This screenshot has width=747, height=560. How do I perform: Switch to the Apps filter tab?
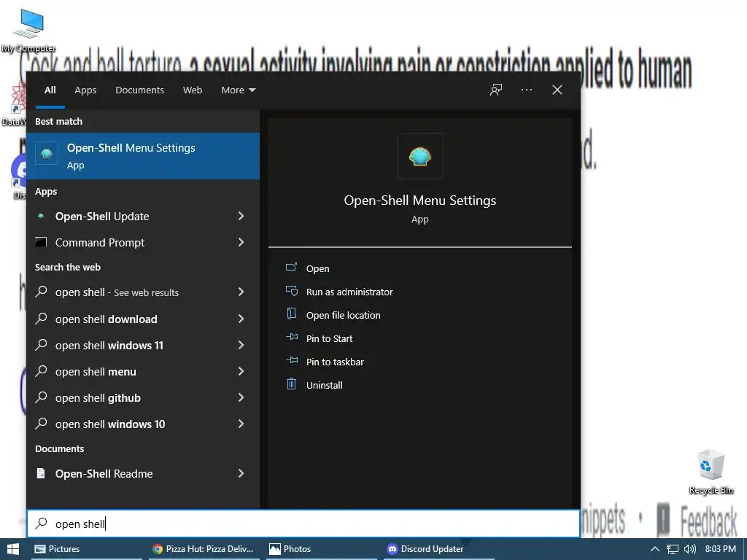pyautogui.click(x=85, y=90)
